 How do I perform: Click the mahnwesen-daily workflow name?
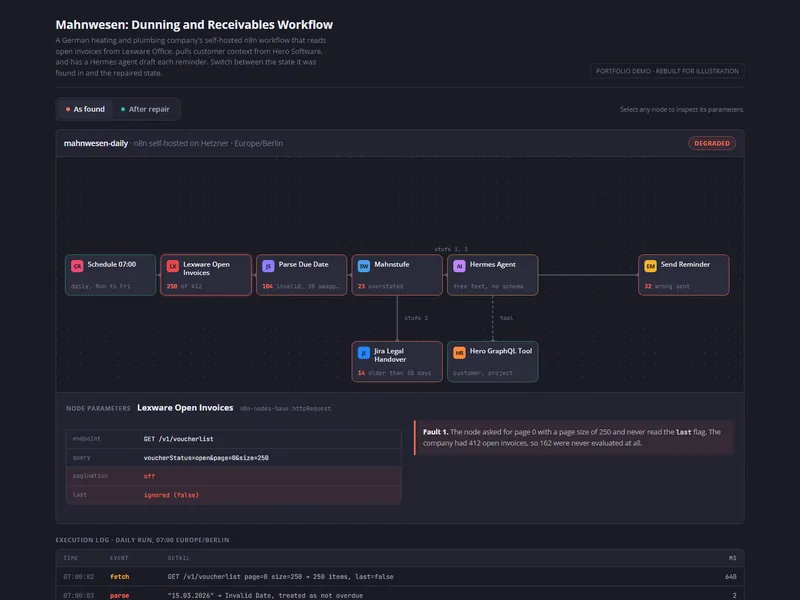[x=95, y=143]
